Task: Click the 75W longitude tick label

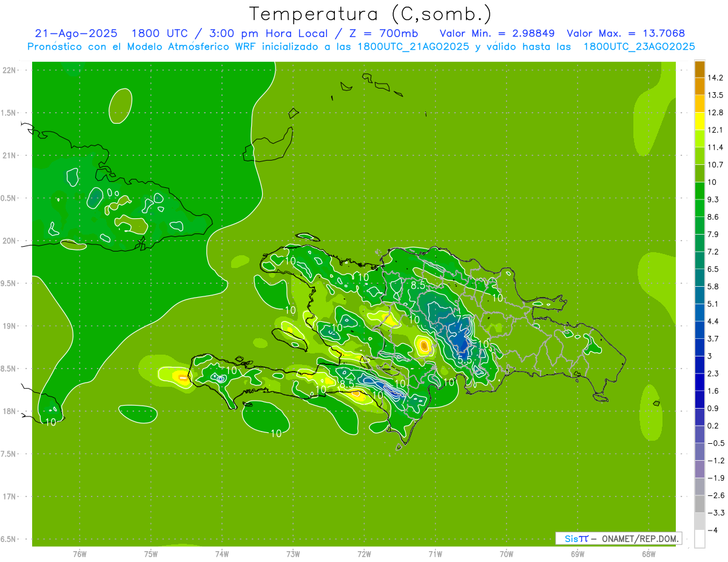Action: [x=151, y=554]
